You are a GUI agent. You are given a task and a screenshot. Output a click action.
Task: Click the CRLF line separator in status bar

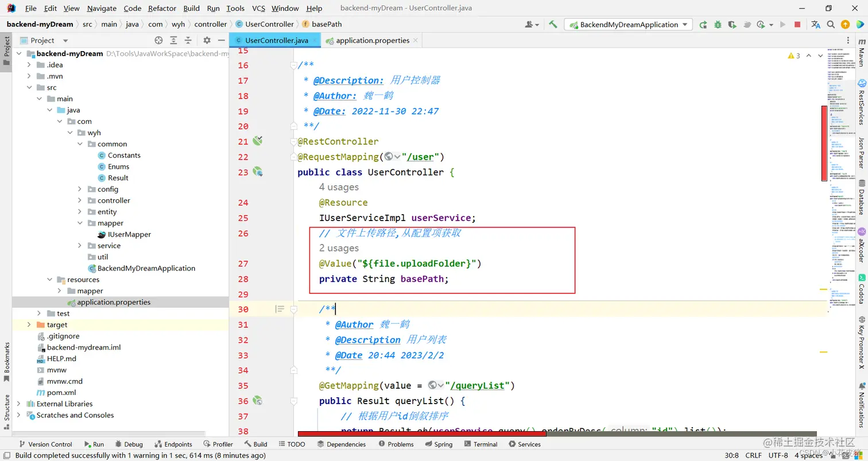(x=753, y=455)
